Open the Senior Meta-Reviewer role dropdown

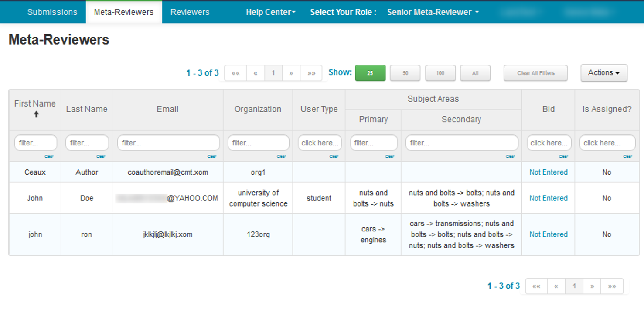pos(433,12)
